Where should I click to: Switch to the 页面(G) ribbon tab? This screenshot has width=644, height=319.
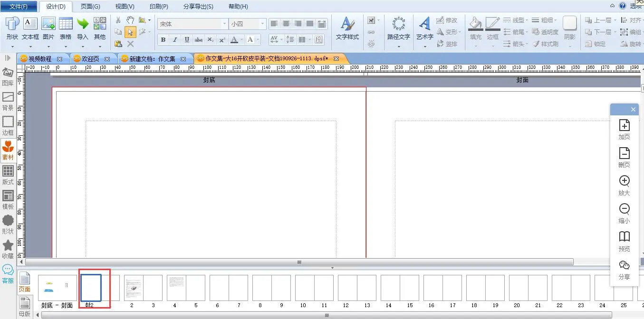tap(90, 7)
